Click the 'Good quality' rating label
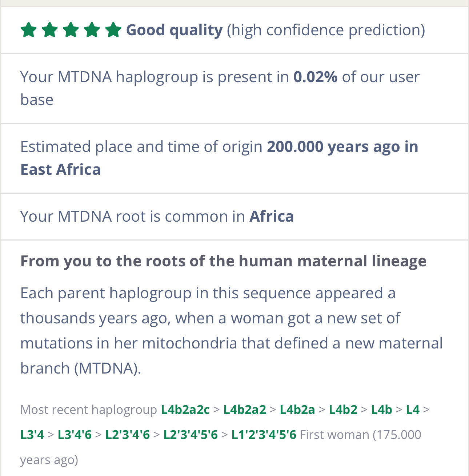The height and width of the screenshot is (476, 469). pos(175,30)
